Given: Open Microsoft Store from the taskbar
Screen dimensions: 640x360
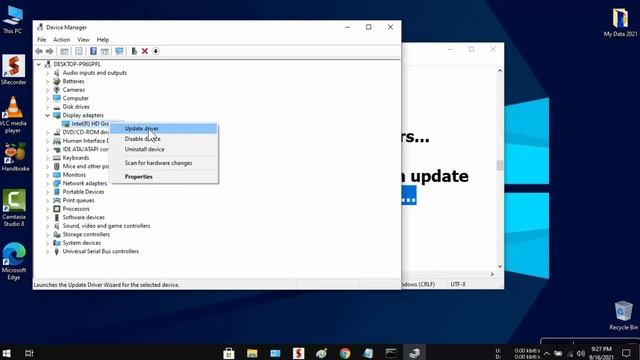Looking at the screenshot, I should tap(229, 353).
